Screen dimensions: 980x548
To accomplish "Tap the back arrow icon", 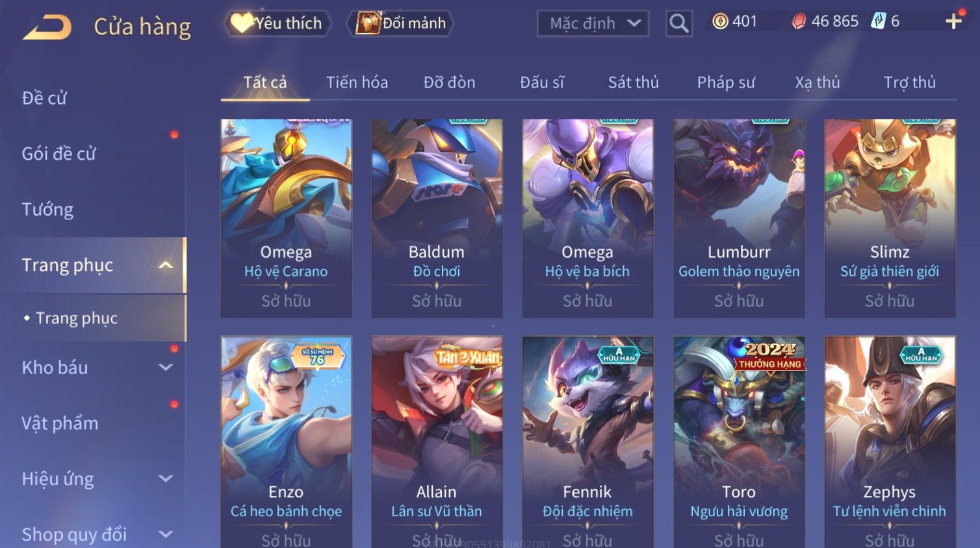I will 47,27.
